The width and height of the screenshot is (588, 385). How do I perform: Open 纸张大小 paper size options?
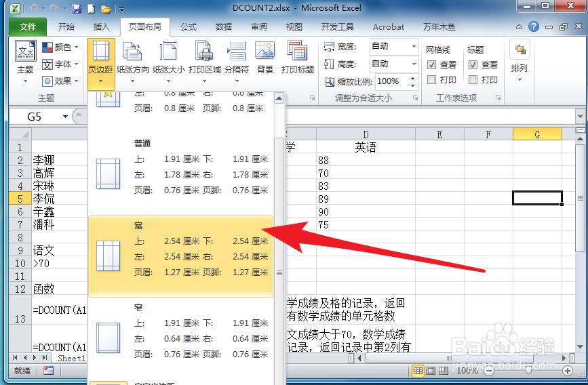169,62
